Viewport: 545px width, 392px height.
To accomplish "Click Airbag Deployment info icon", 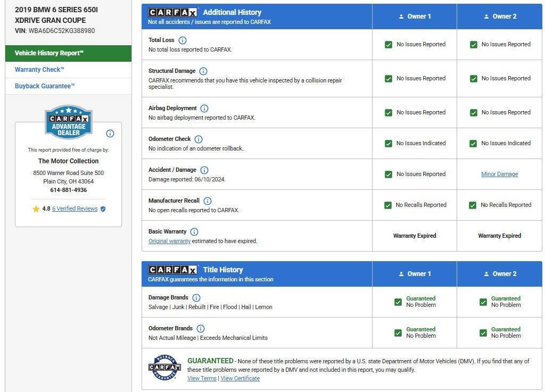I will pos(204,109).
